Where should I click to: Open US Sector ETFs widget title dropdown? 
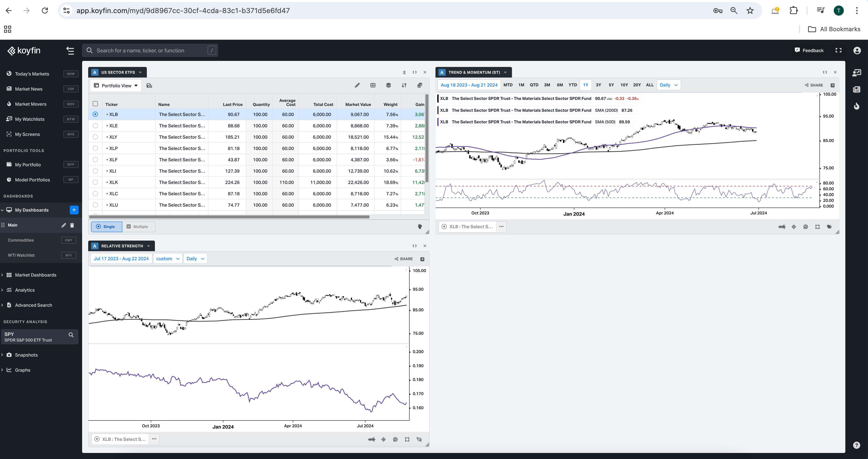tap(141, 72)
